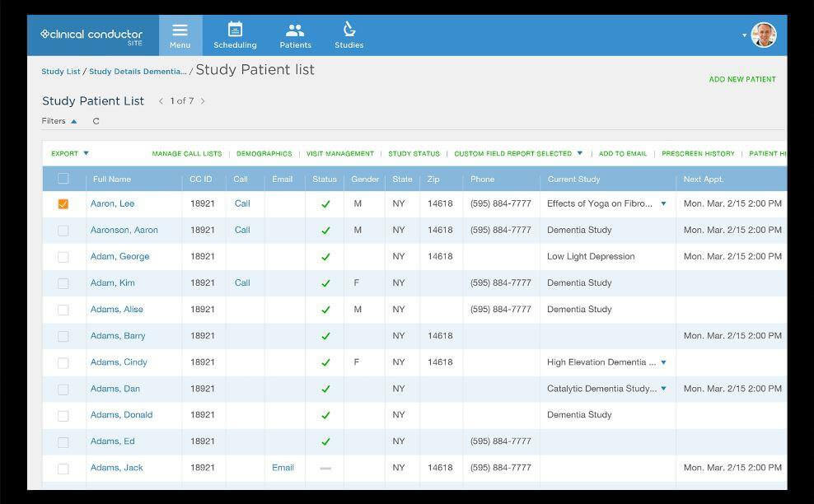
Task: Open the Patients people icon
Action: point(296,30)
